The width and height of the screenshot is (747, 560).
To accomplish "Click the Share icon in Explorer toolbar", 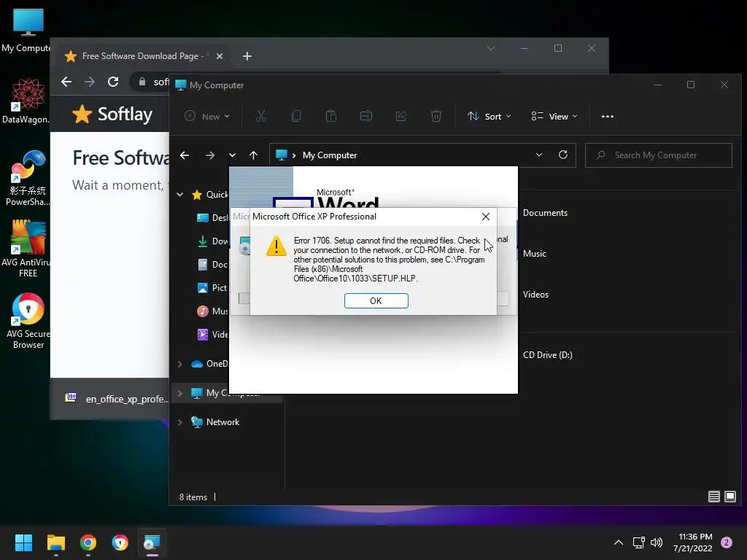I will tap(401, 116).
